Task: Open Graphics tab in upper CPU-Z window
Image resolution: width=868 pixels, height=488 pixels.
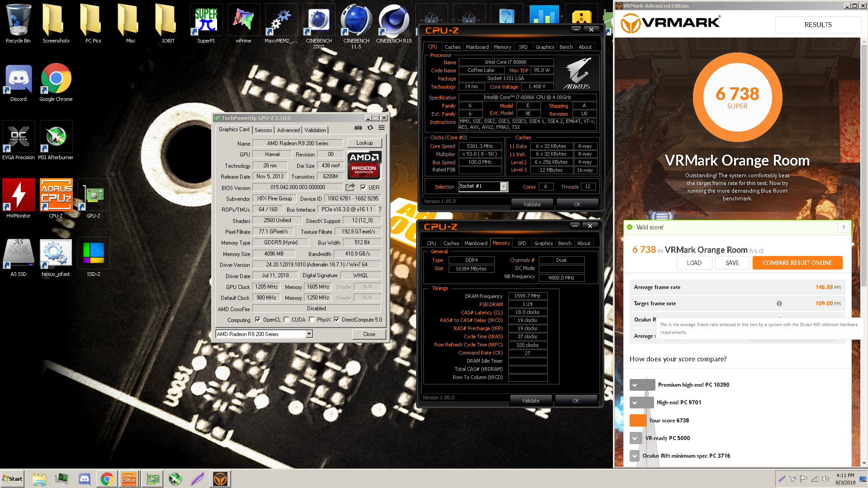Action: [545, 47]
